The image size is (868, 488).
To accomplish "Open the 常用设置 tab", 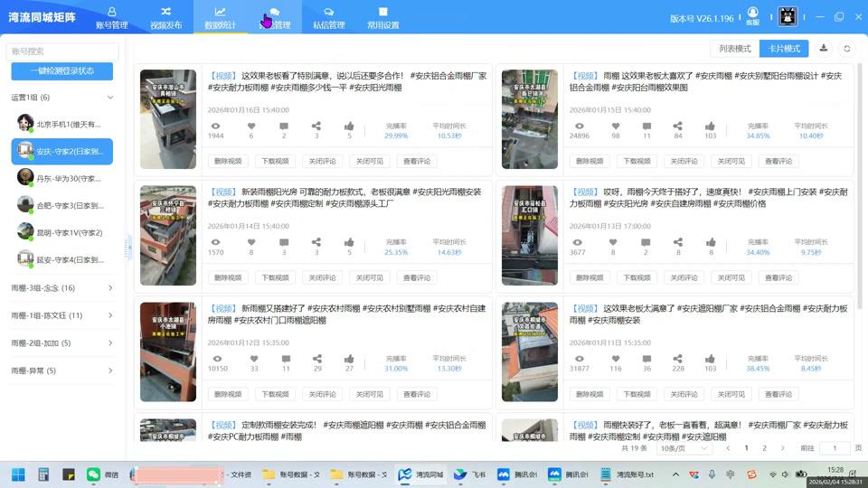I will 382,18.
